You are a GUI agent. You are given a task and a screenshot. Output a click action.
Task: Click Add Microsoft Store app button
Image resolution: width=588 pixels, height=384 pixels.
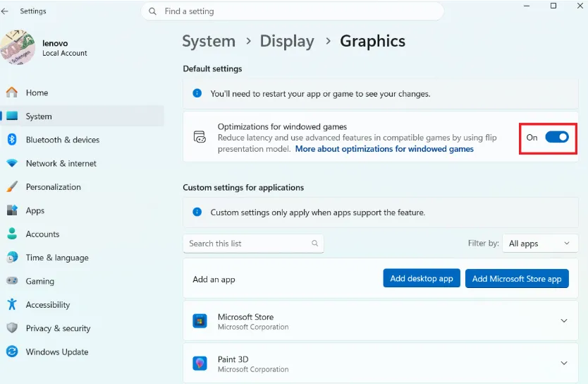(x=517, y=279)
